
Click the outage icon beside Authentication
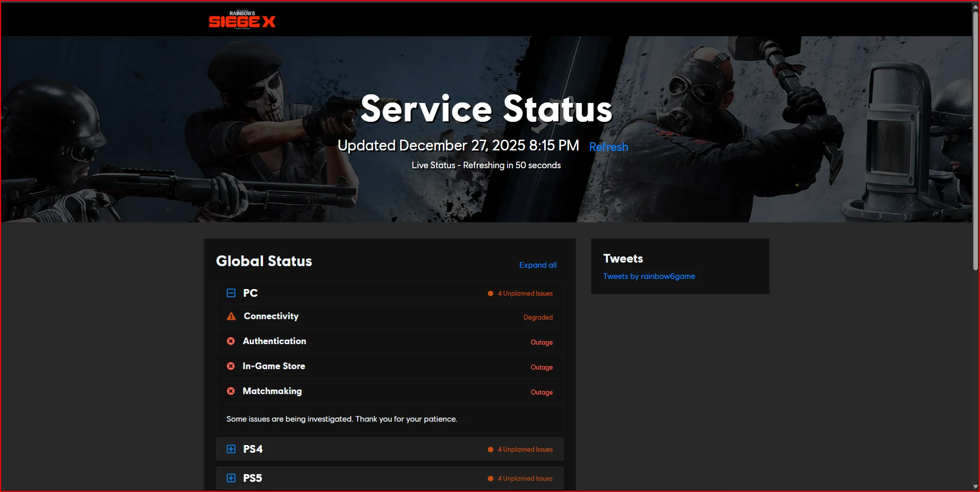pos(231,341)
